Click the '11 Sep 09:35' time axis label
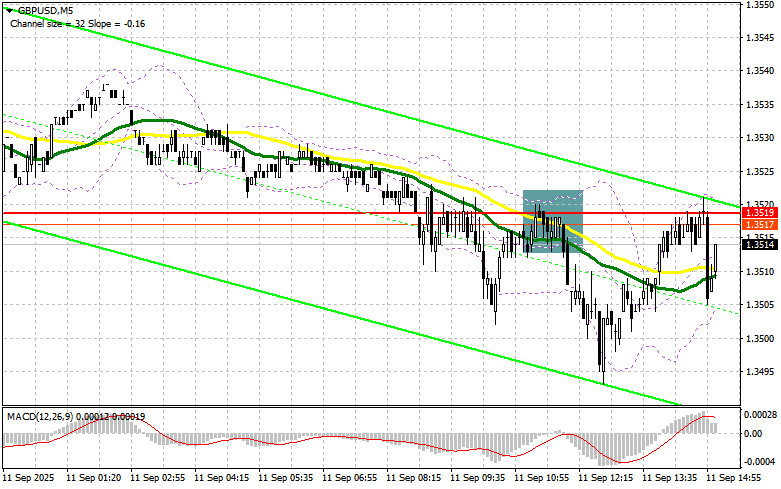 (x=477, y=478)
